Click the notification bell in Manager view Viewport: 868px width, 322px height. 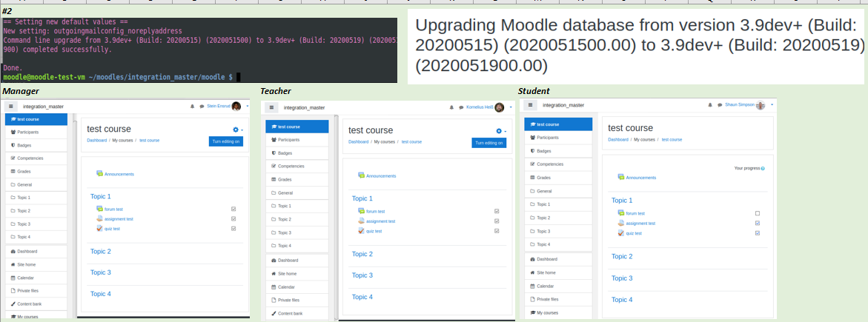pos(191,106)
